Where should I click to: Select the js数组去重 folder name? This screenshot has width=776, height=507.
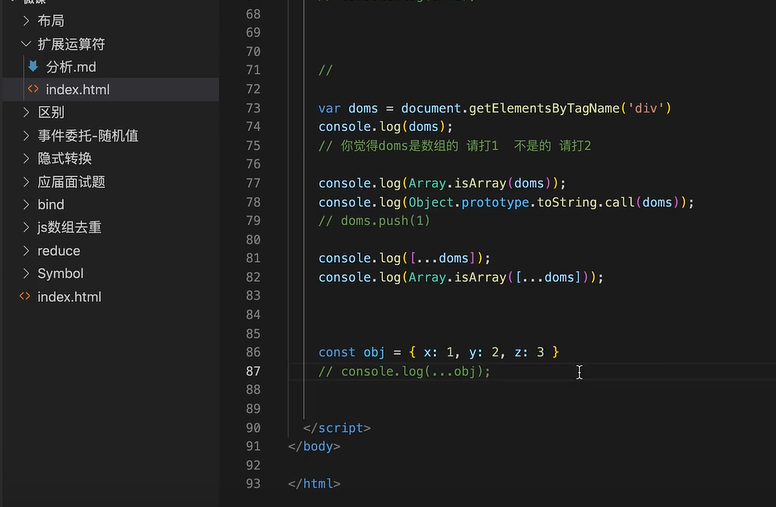point(69,227)
